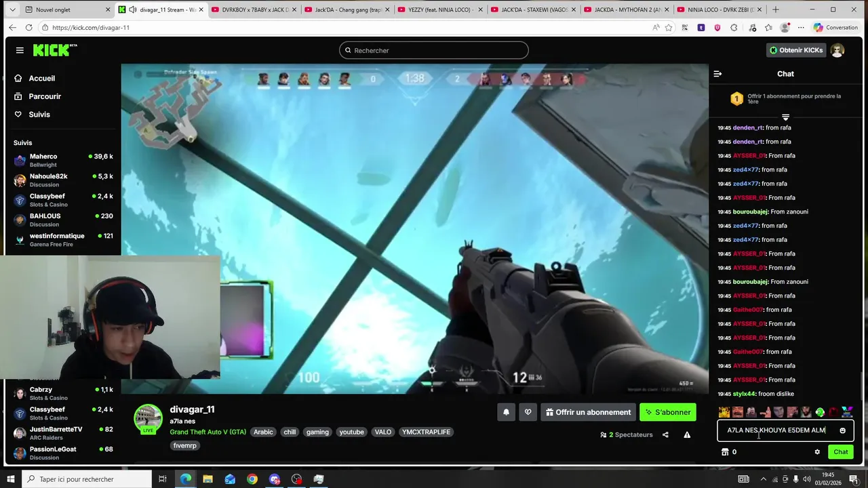Open Parcourir in the sidebar
868x488 pixels.
tap(45, 96)
